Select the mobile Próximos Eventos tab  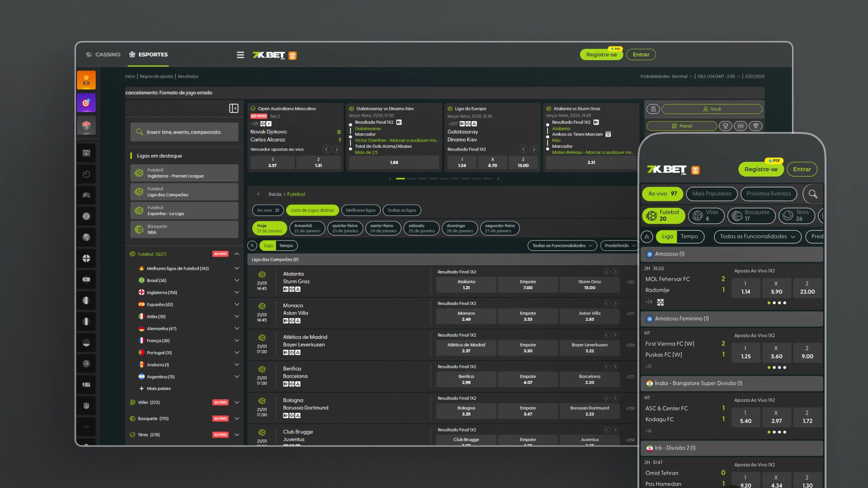(769, 194)
